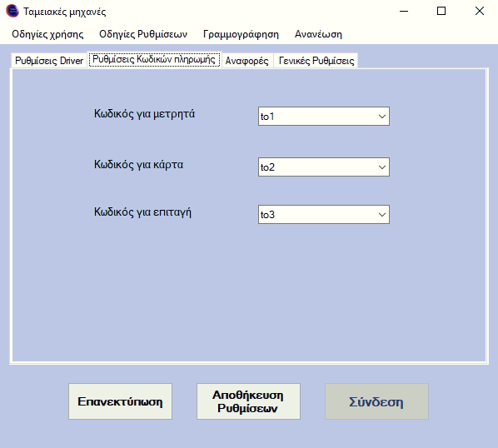This screenshot has height=448, width=498.
Task: Maximize the Ταμειακές μηχανές window
Action: click(x=441, y=11)
